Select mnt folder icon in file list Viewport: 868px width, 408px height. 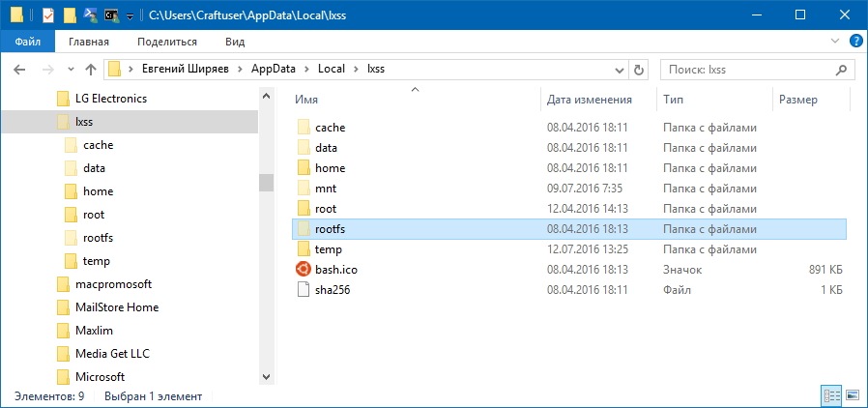(x=303, y=189)
